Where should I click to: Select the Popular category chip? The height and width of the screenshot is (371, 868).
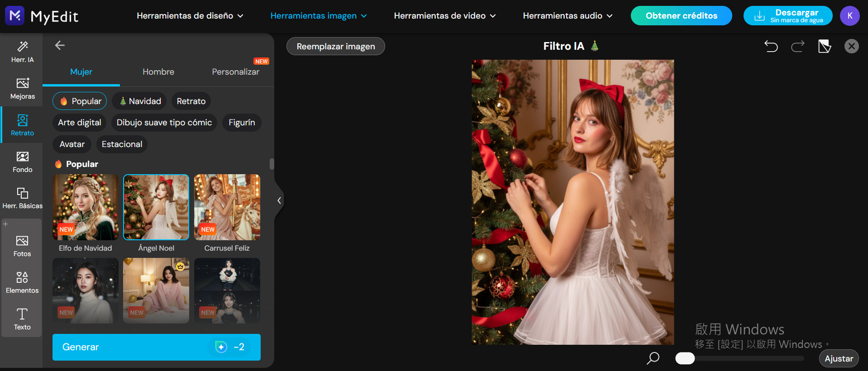[80, 101]
